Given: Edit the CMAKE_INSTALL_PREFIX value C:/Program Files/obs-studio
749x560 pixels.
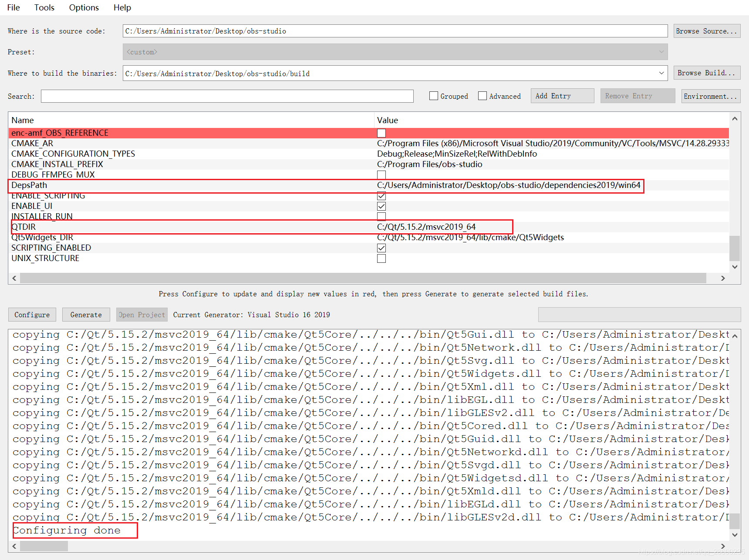Looking at the screenshot, I should [430, 164].
